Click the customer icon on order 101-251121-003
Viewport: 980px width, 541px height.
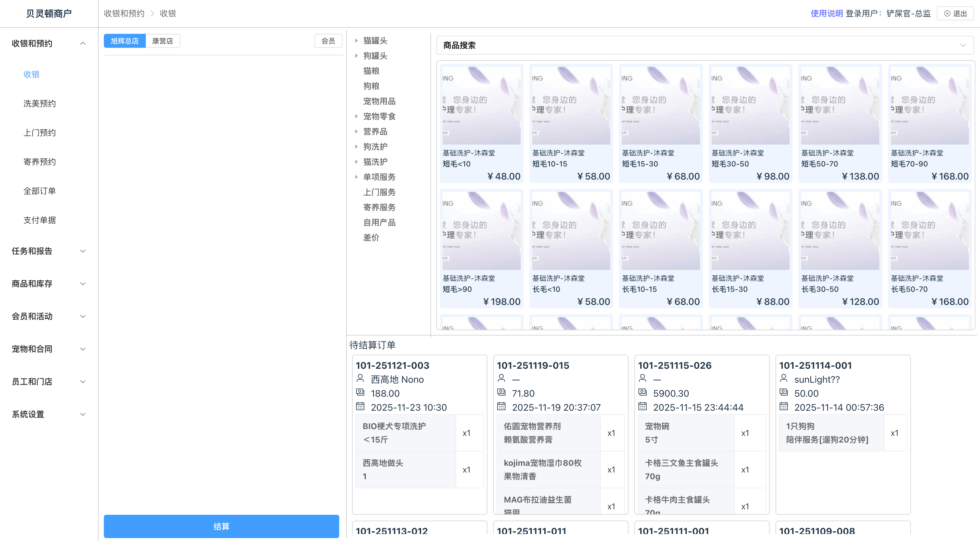tap(360, 378)
